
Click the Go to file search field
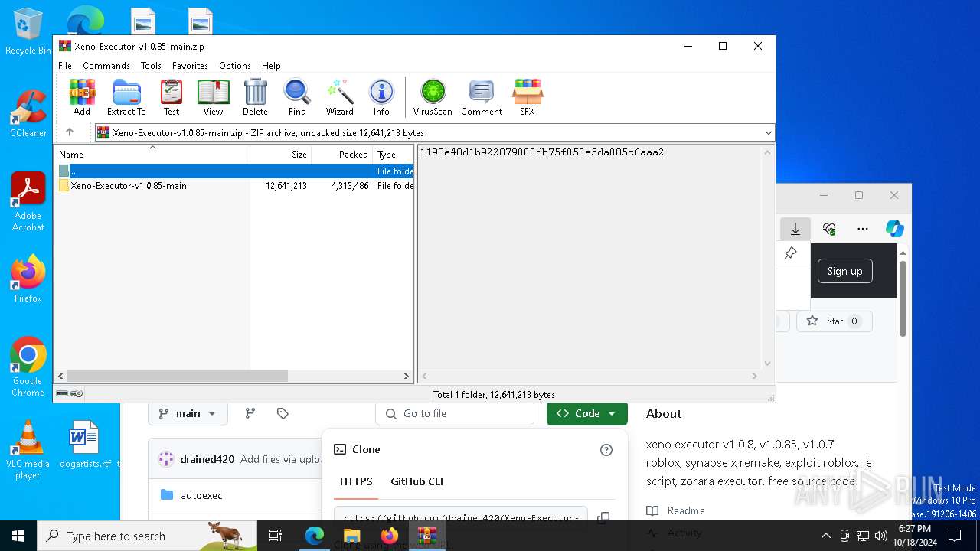pos(455,413)
